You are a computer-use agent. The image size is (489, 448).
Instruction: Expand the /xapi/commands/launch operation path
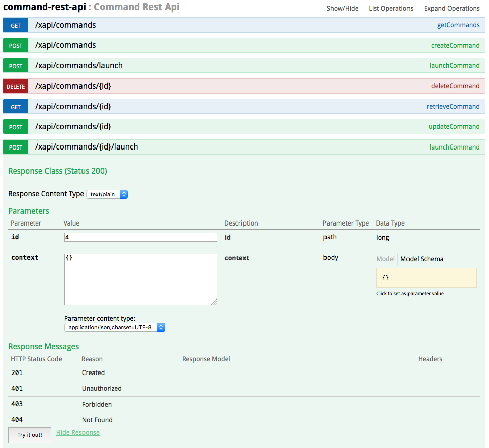point(79,66)
